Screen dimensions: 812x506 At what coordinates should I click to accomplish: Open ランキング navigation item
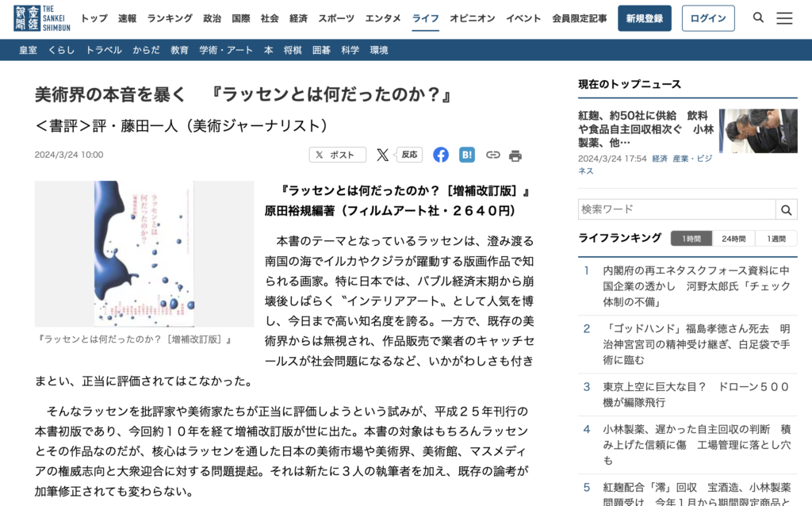pos(170,18)
